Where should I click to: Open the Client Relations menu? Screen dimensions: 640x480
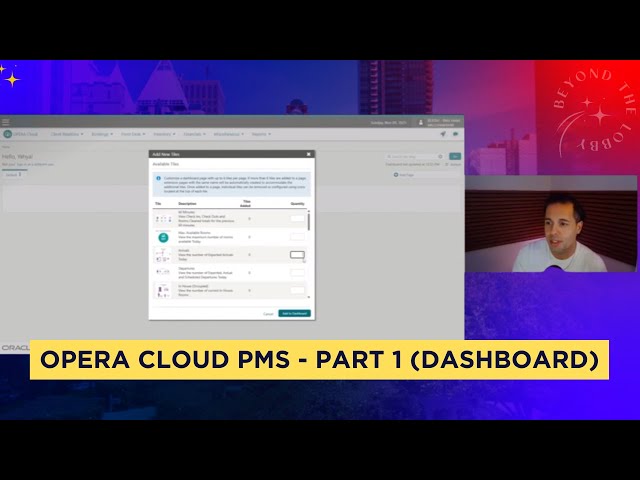tap(67, 134)
